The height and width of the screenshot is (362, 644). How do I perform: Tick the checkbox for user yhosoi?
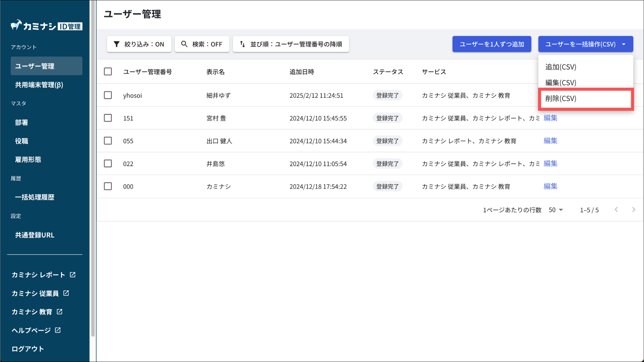click(108, 95)
